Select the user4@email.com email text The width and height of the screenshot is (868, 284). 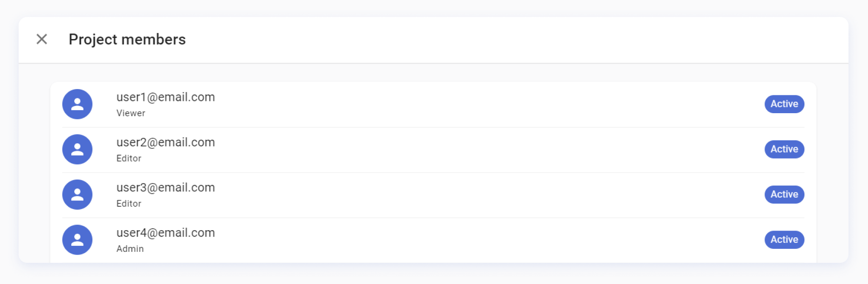166,233
